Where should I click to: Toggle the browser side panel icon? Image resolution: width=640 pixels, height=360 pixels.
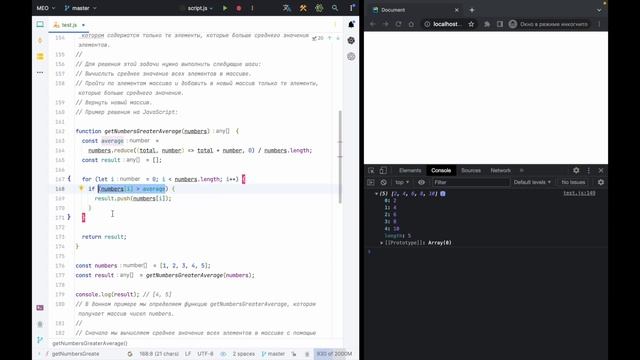pos(500,24)
